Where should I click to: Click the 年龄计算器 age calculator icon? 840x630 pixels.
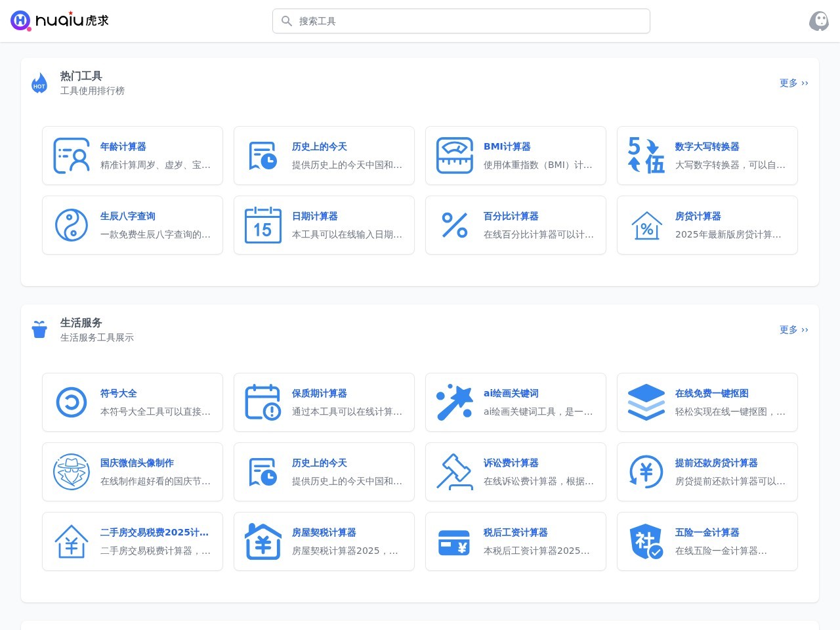pyautogui.click(x=72, y=156)
